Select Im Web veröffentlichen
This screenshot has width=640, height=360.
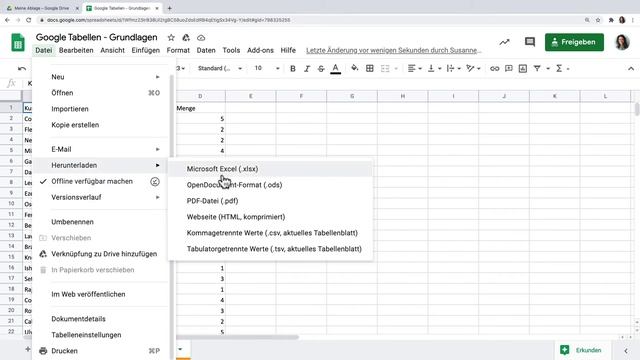click(x=100, y=294)
